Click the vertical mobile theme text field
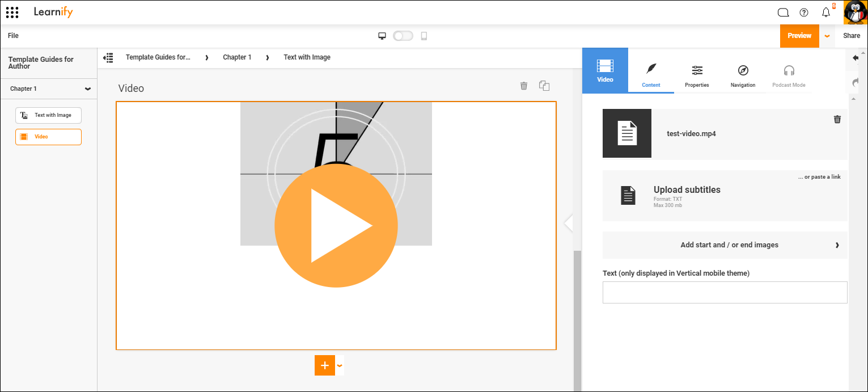 [x=725, y=292]
